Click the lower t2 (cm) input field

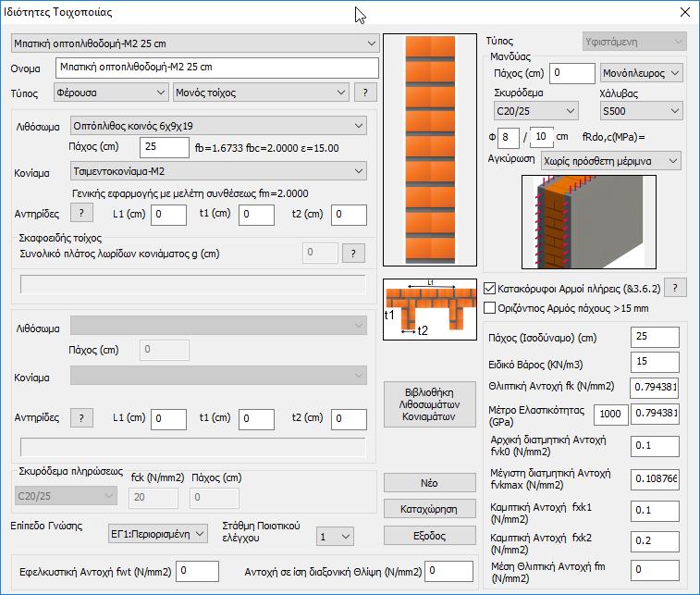(x=349, y=419)
